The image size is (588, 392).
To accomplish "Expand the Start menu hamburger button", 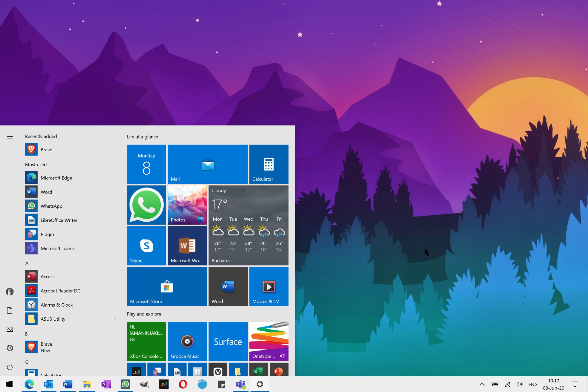I will tap(10, 136).
